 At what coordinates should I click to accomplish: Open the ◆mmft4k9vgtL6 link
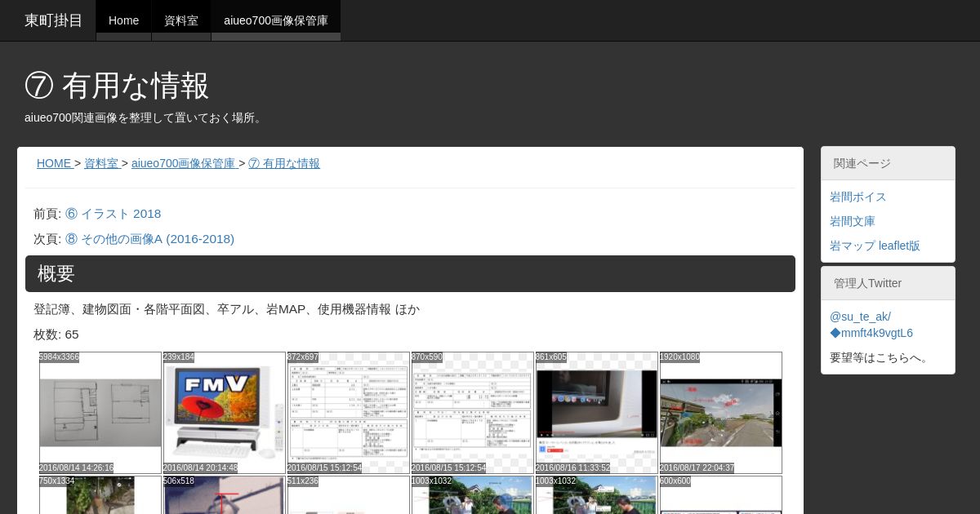871,333
